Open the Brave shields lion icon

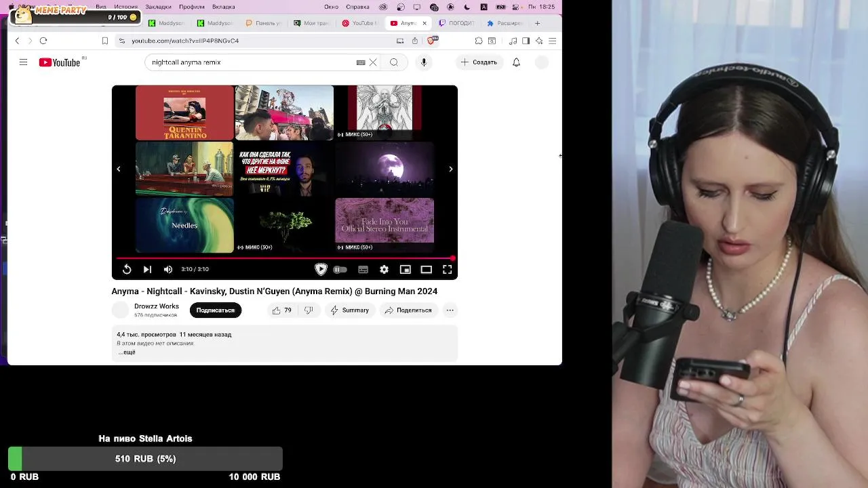point(431,41)
